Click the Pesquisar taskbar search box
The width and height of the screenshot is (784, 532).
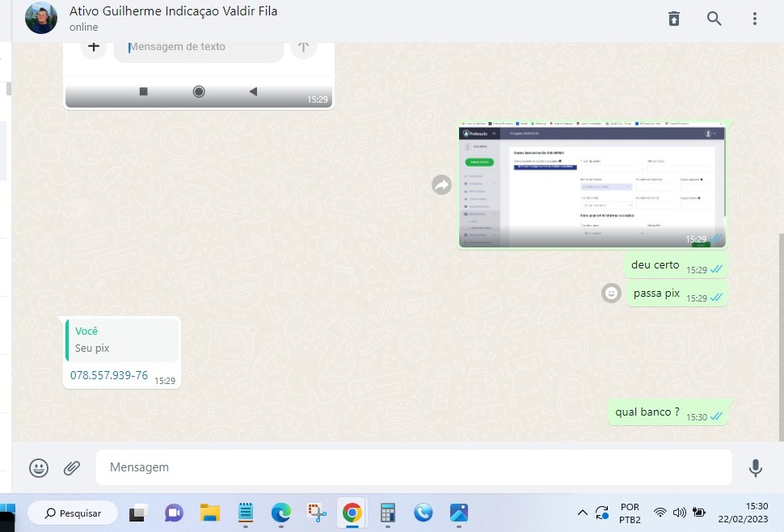point(73,513)
